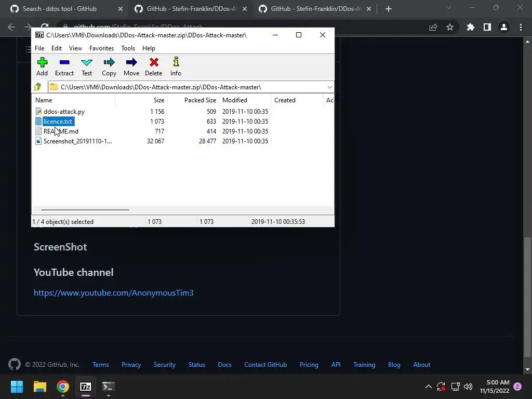
Task: Open the Info tool in 7-Zip
Action: point(176,66)
